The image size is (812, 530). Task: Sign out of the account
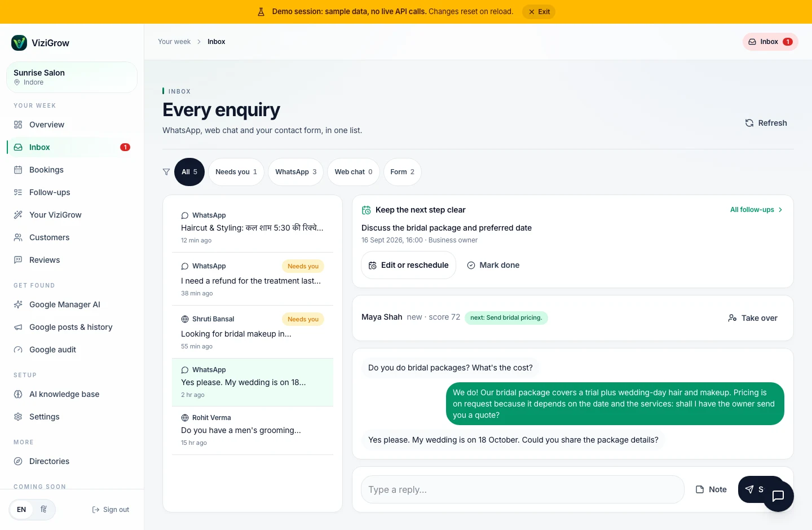[x=111, y=510]
